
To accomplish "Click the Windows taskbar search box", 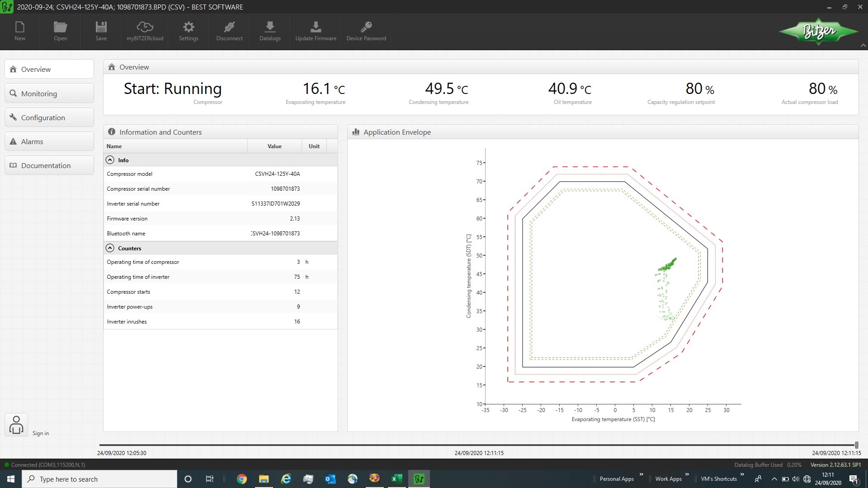I will (99, 479).
